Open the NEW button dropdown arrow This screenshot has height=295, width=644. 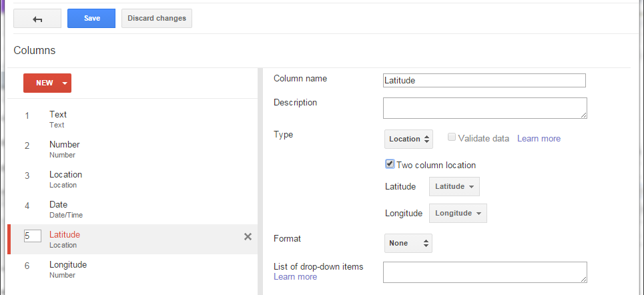click(65, 83)
